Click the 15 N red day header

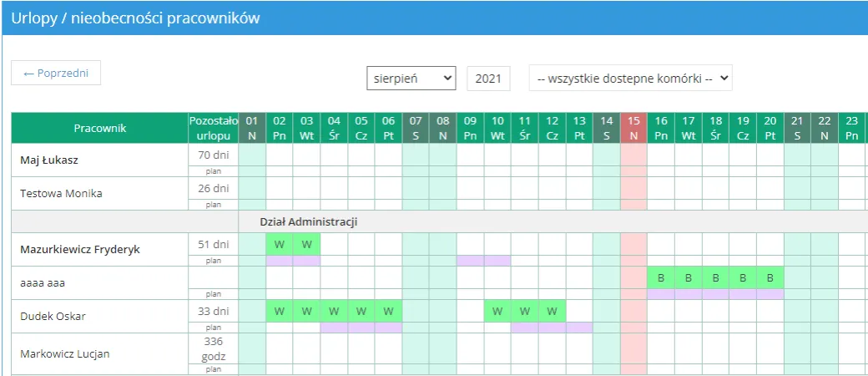(633, 128)
